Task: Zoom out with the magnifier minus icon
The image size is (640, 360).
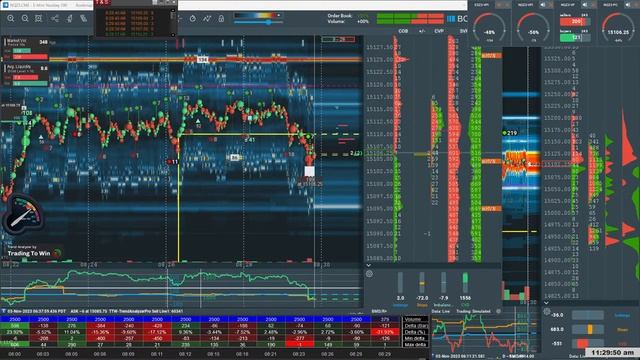Action: [25, 18]
